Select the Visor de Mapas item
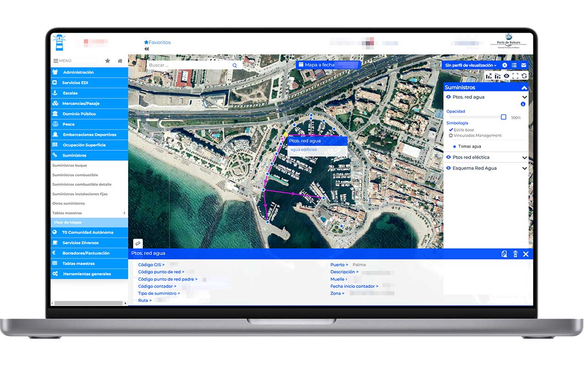The image size is (588, 368). click(x=89, y=222)
